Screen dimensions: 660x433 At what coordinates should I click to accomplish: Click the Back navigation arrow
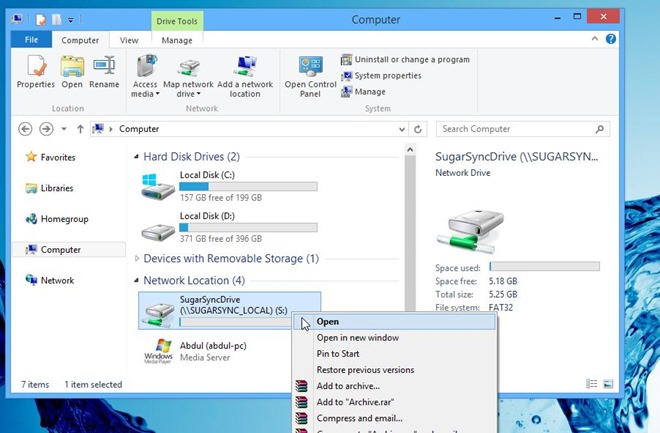click(25, 129)
